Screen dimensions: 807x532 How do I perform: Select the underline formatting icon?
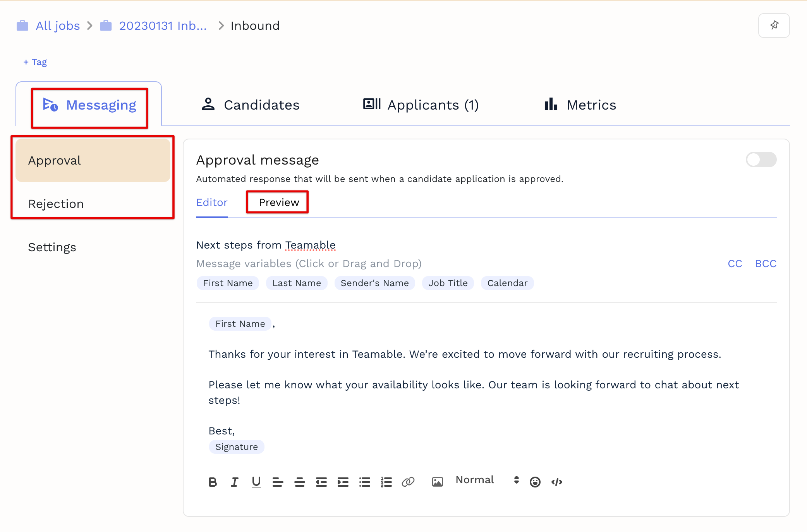click(x=256, y=482)
